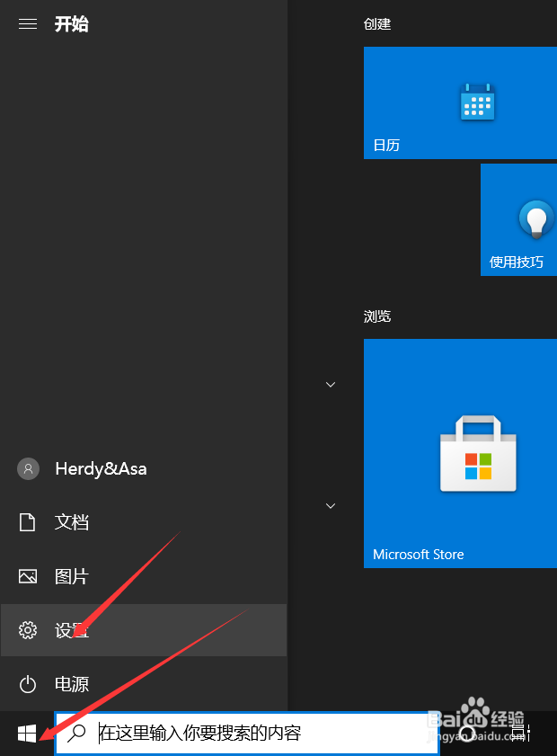557x756 pixels.
Task: Open 图片 pictures folder
Action: point(144,576)
